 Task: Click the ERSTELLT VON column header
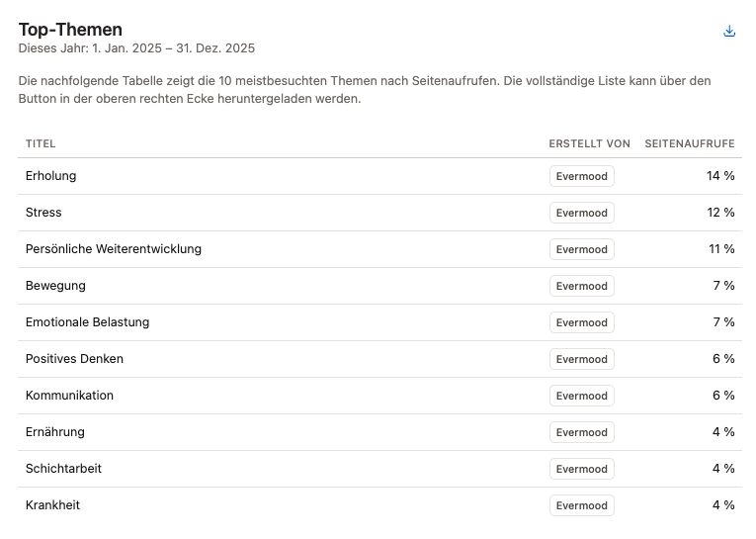(589, 144)
